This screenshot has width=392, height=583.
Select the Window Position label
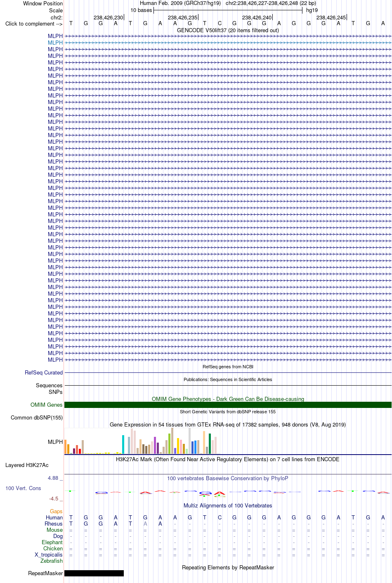click(x=43, y=3)
